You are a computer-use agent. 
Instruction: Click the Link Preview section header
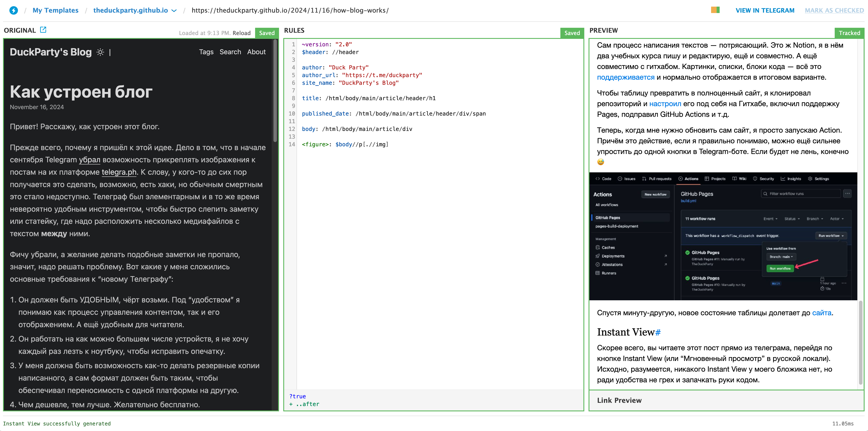(x=619, y=400)
